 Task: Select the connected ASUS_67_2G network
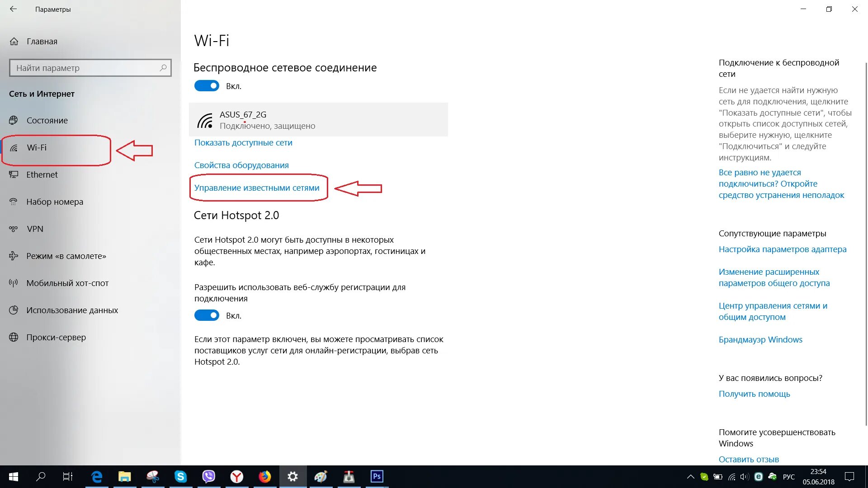[x=318, y=120]
